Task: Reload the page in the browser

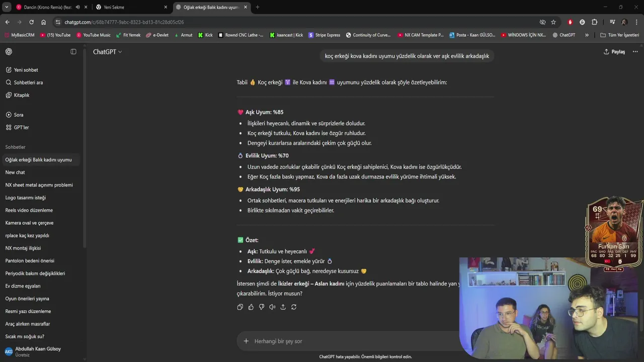Action: click(x=31, y=22)
